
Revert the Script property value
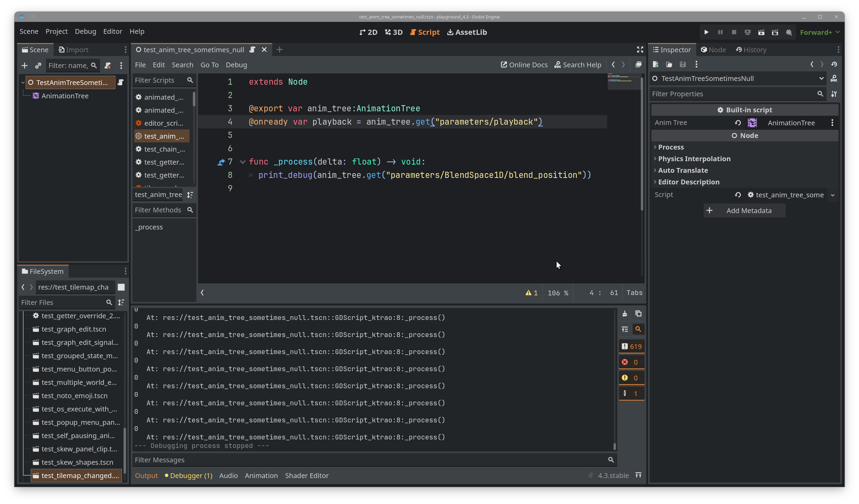tap(738, 195)
